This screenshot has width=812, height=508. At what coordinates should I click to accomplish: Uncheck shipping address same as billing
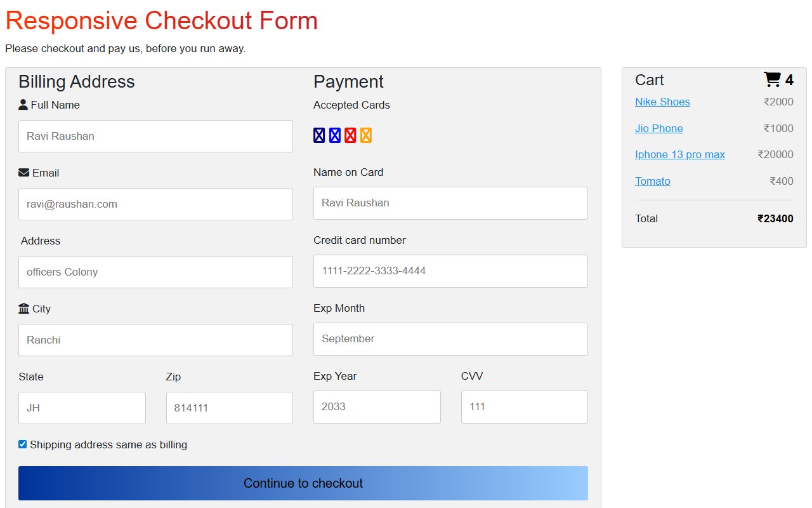(22, 444)
